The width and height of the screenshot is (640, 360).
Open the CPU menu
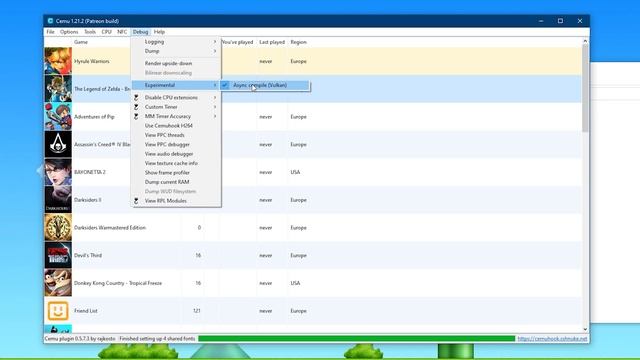107,32
